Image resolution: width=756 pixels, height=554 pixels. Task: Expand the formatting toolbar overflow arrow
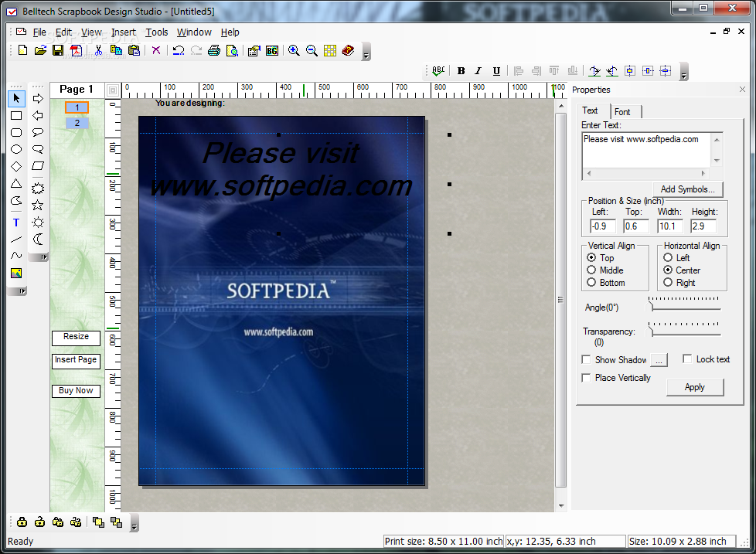(x=683, y=72)
